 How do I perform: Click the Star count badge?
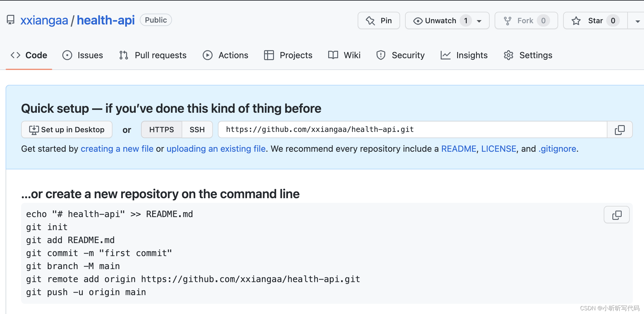click(613, 21)
